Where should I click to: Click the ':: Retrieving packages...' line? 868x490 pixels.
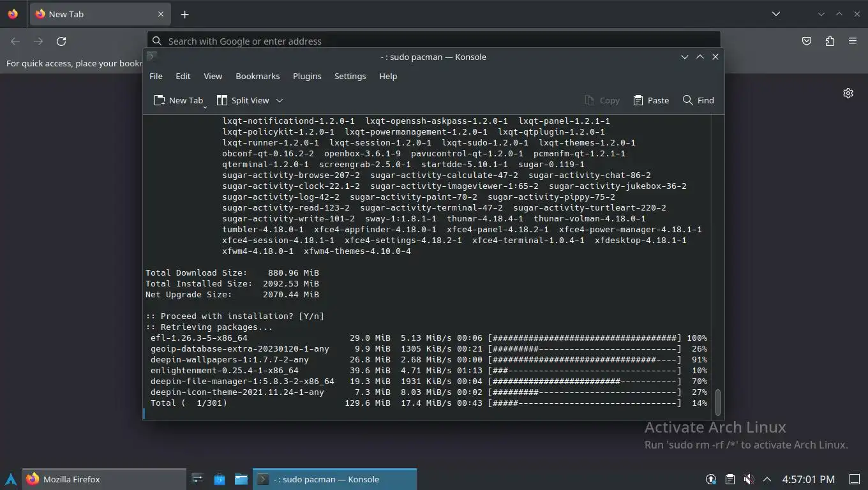pos(209,327)
